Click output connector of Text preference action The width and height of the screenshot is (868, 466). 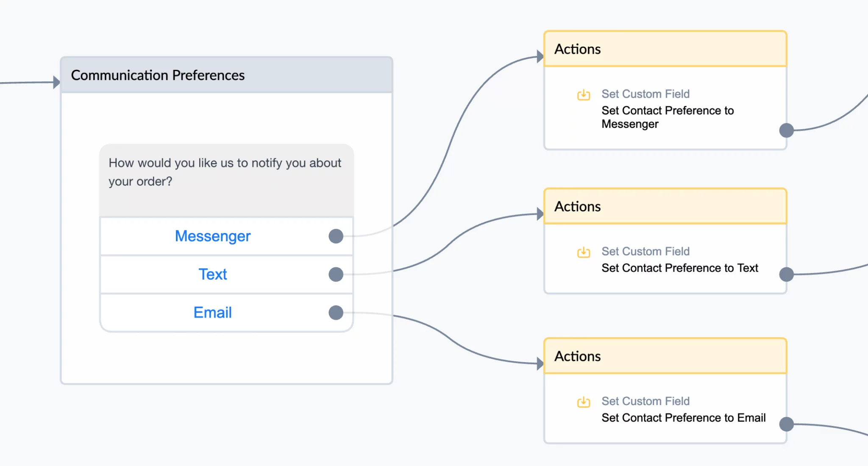[x=787, y=274]
